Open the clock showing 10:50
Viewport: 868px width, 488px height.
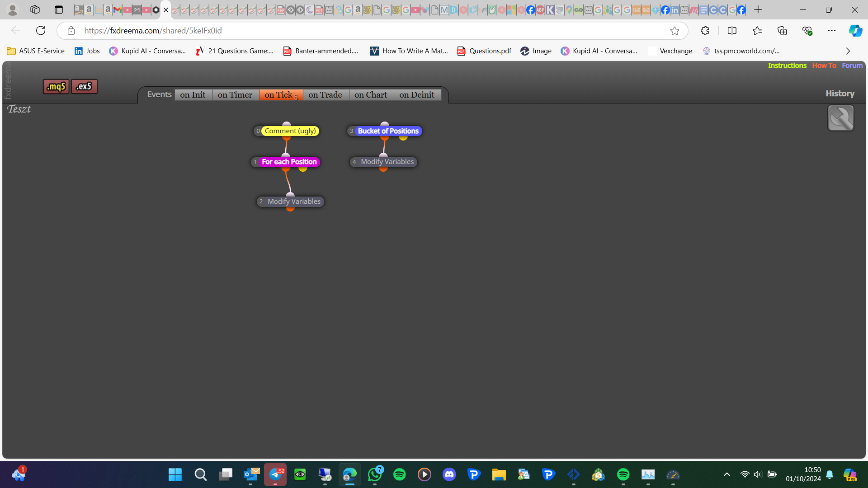pyautogui.click(x=803, y=474)
